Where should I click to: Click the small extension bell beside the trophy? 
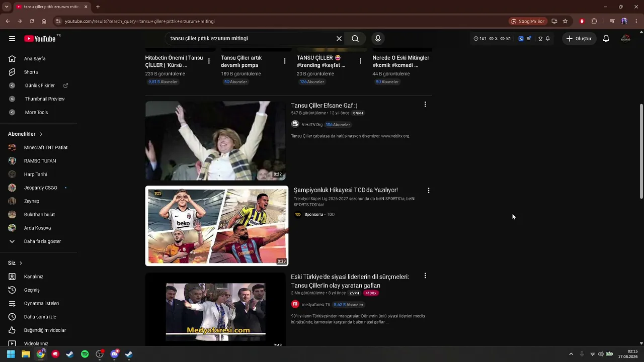[548, 39]
